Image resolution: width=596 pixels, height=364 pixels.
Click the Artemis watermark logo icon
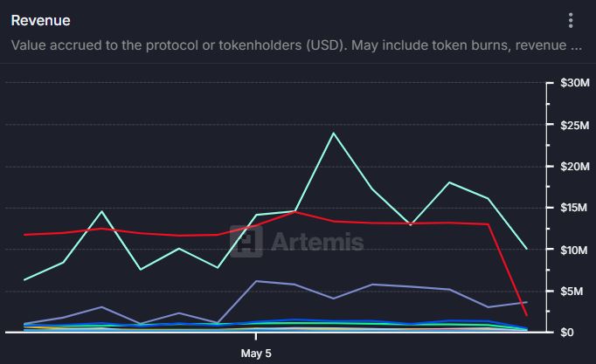click(246, 242)
